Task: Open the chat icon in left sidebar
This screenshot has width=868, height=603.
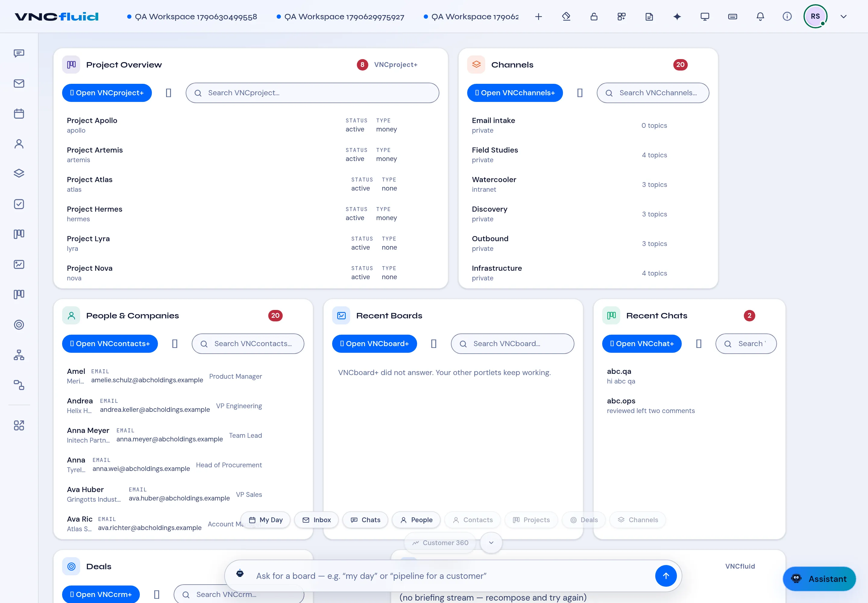Action: 19,53
